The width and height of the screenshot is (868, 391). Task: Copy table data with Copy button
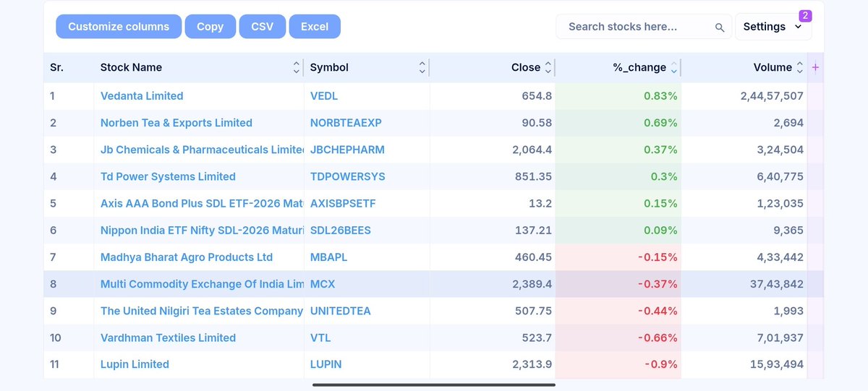pos(210,27)
